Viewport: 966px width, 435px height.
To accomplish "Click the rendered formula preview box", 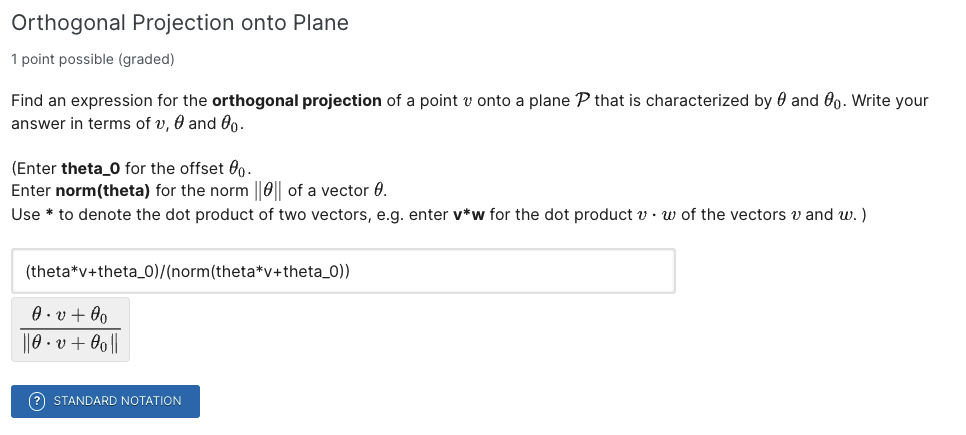I will click(70, 330).
